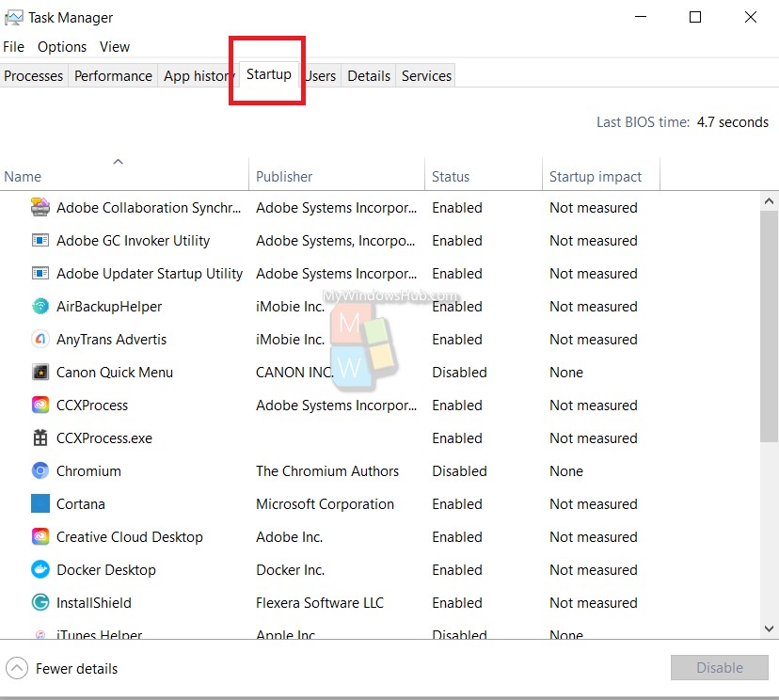Select the Chromium name text
Image resolution: width=779 pixels, height=700 pixels.
[x=88, y=471]
